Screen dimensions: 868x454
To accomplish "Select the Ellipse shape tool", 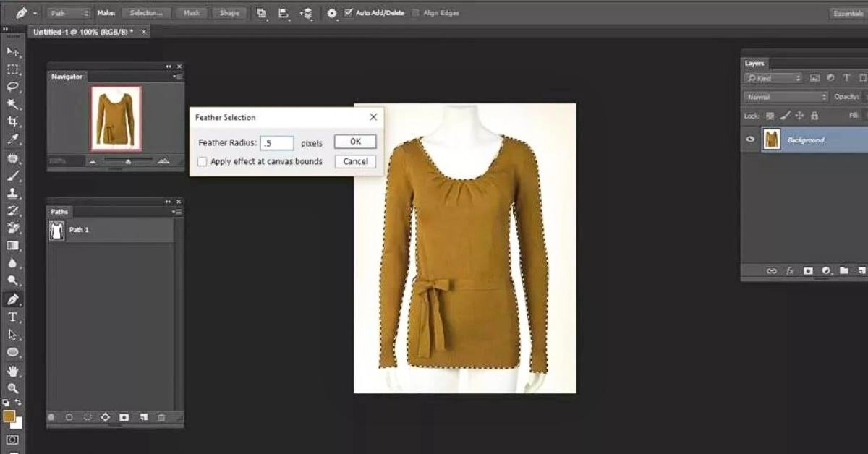I will tap(12, 352).
